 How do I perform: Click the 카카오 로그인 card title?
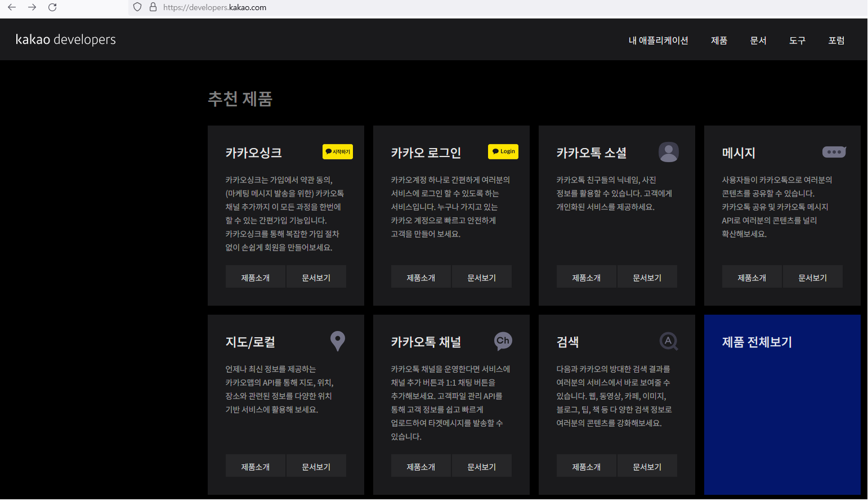pyautogui.click(x=426, y=153)
